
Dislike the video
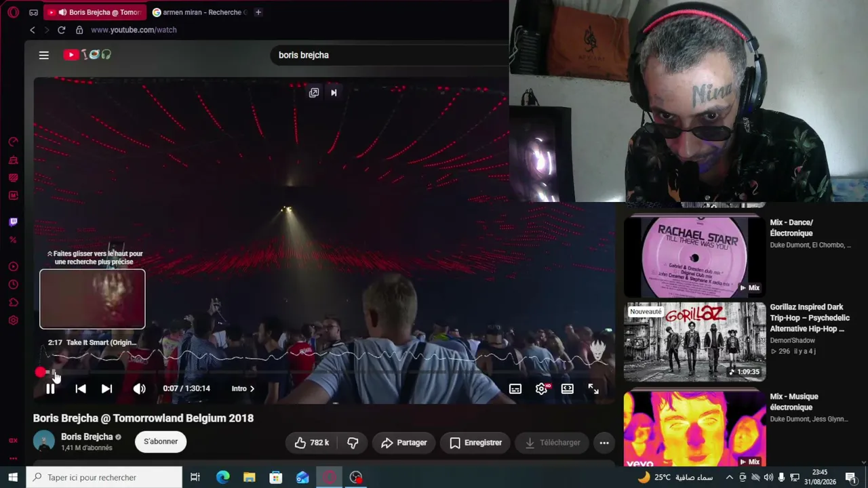[x=353, y=443]
